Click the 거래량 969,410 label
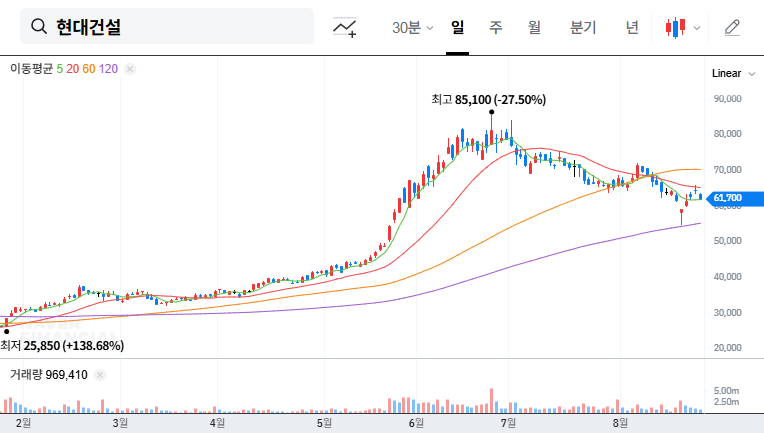The height and width of the screenshot is (433, 764). tap(49, 375)
